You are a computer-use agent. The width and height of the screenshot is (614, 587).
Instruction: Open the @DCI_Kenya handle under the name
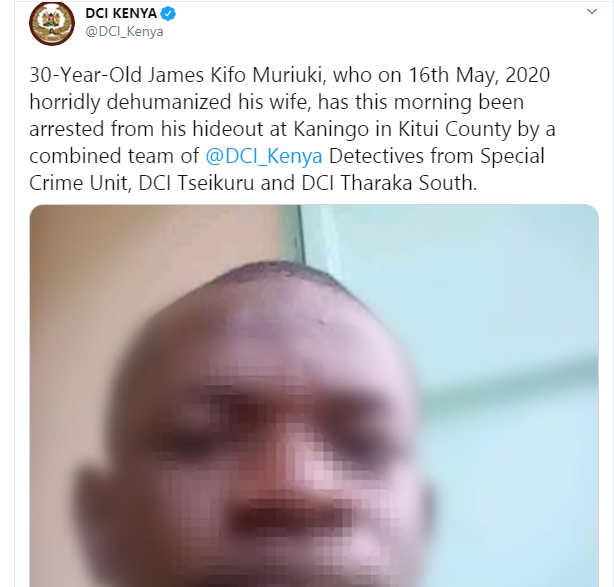click(124, 31)
